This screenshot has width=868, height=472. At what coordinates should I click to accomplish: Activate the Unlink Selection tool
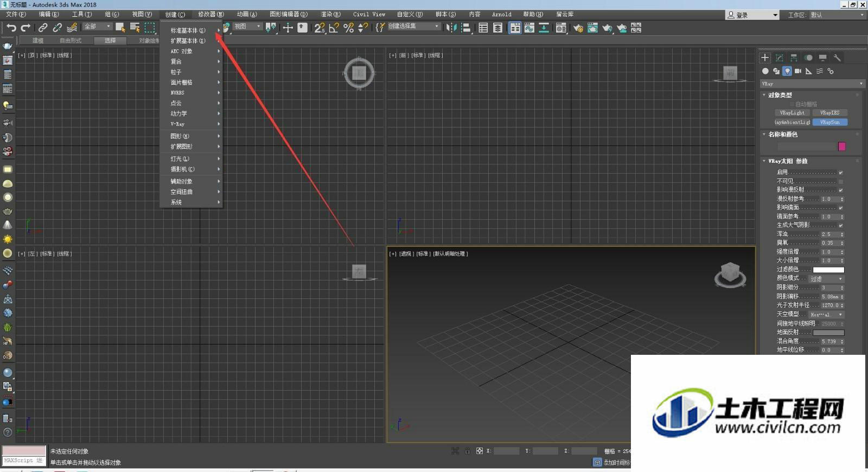57,28
